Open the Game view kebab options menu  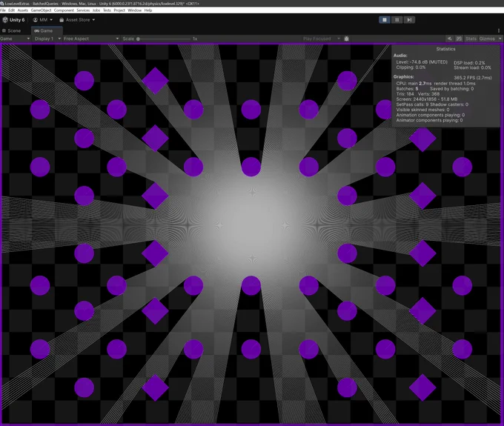[499, 31]
